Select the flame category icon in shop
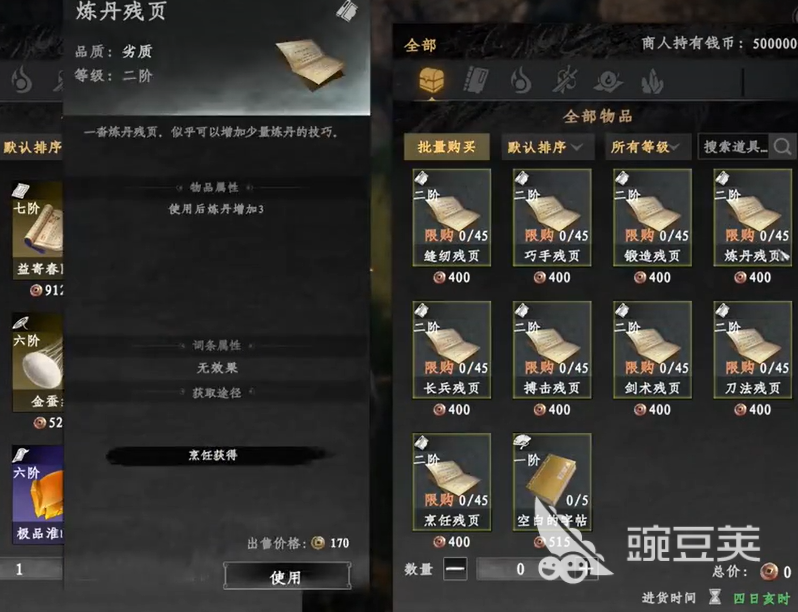The height and width of the screenshot is (612, 798). tap(521, 81)
